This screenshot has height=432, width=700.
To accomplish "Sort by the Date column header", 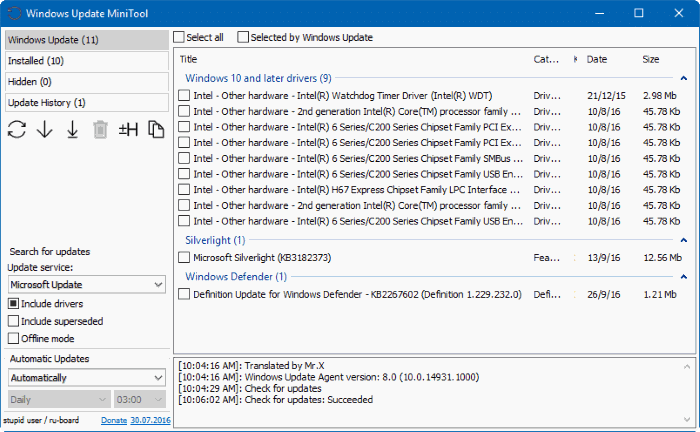I will [x=596, y=59].
